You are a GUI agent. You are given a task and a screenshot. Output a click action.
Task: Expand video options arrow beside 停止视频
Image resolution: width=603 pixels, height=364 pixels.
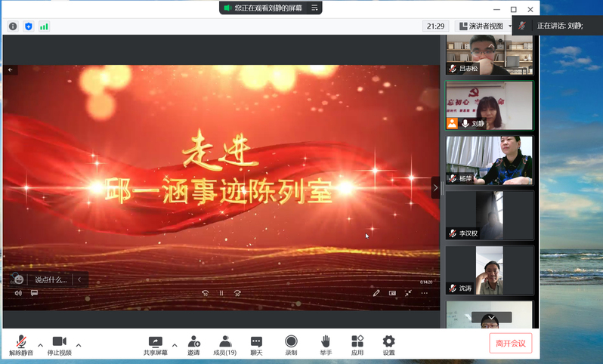[79, 345]
